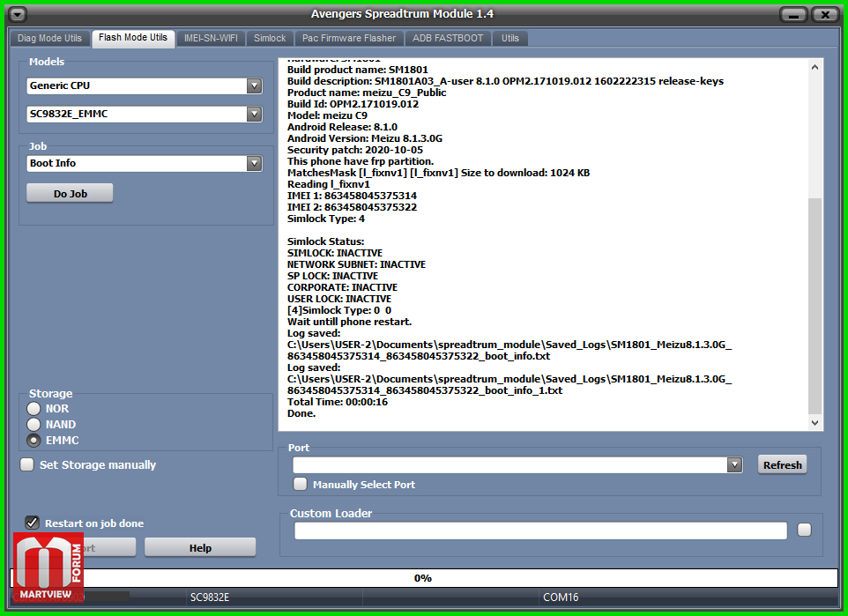This screenshot has width=848, height=616.
Task: Go to the Simlock tab
Action: [270, 39]
